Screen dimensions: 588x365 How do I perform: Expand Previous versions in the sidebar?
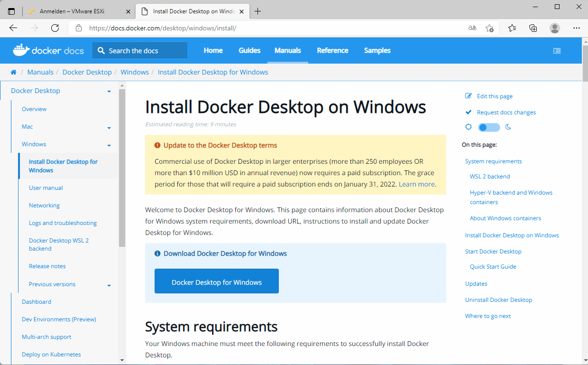109,284
